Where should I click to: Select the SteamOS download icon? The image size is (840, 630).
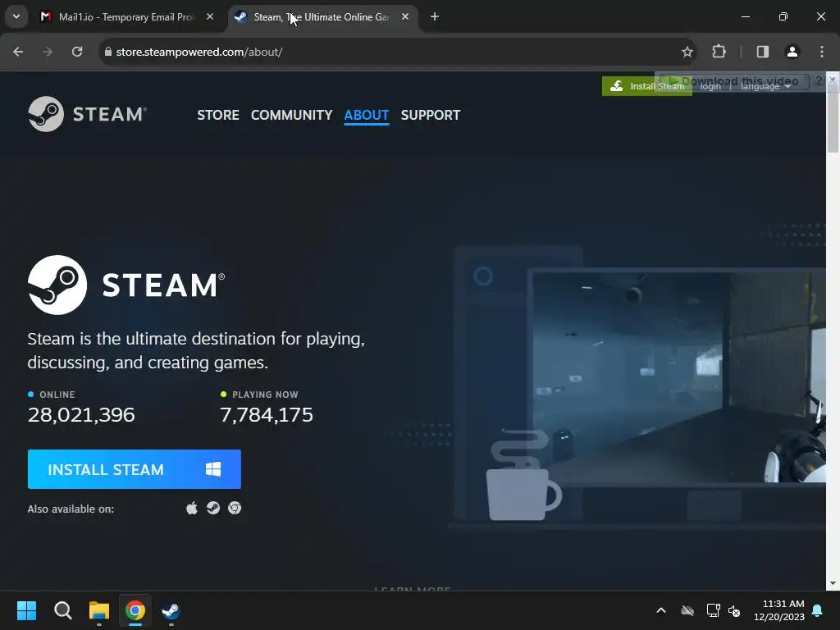pyautogui.click(x=213, y=508)
